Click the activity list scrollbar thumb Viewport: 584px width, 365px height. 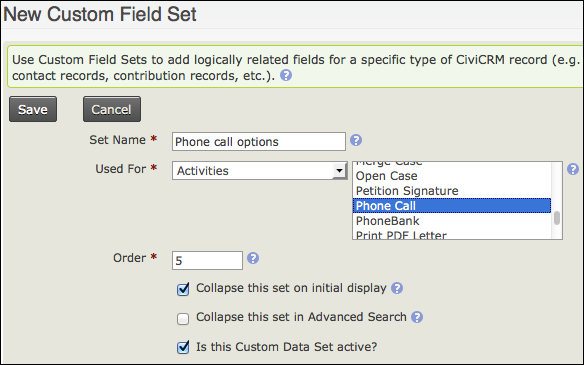click(557, 218)
